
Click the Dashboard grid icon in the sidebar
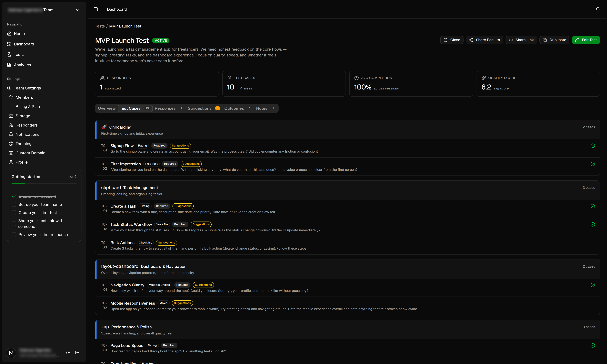[9, 44]
